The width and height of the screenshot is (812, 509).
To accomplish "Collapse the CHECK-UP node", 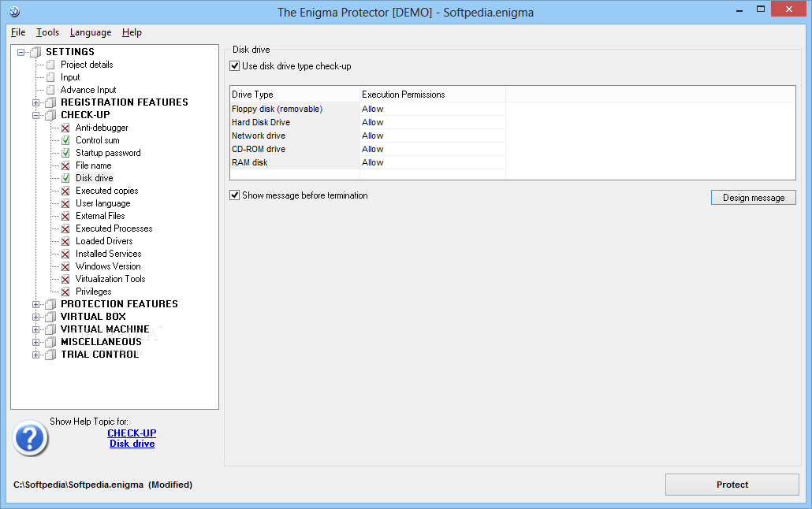I will click(x=35, y=116).
